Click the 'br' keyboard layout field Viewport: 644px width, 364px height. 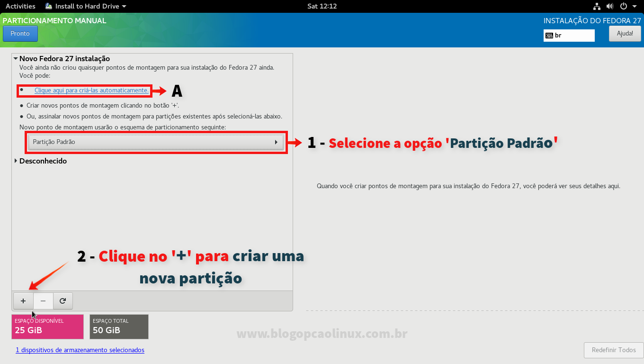(x=569, y=36)
